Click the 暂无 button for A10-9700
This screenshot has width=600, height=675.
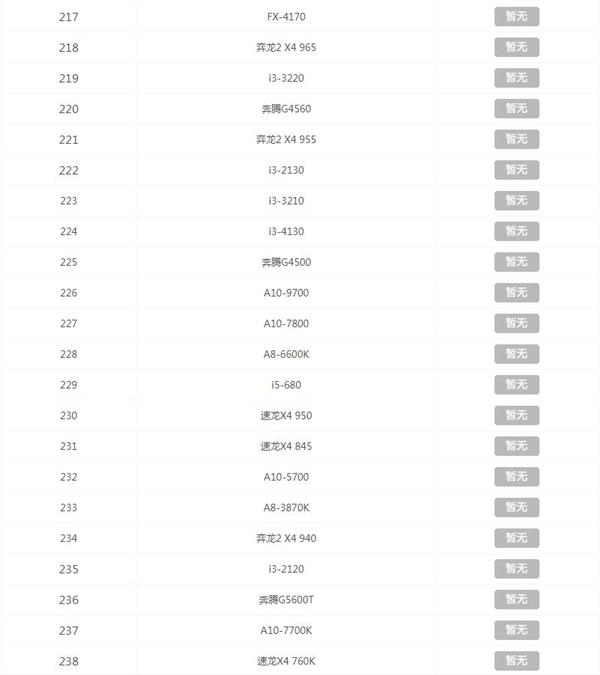click(516, 293)
